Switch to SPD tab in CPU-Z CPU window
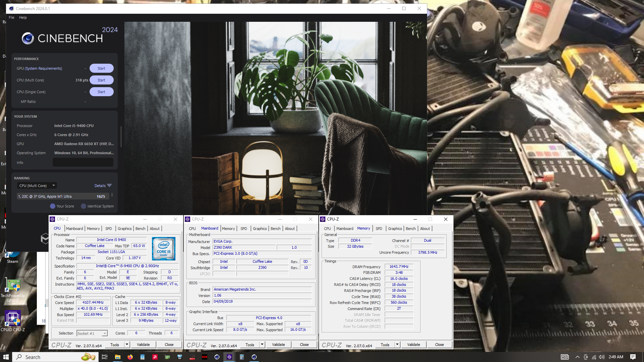Screen dimensions: 644x362 pos(109,229)
